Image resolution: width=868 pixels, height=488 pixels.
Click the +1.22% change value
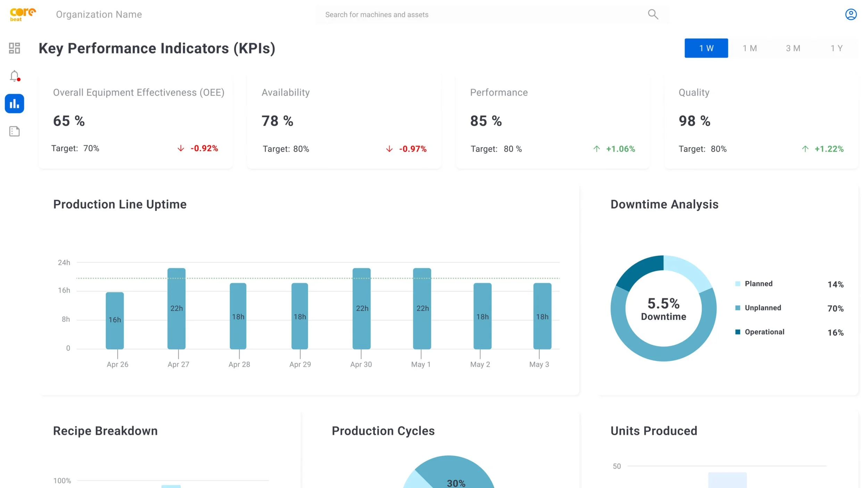pos(829,149)
